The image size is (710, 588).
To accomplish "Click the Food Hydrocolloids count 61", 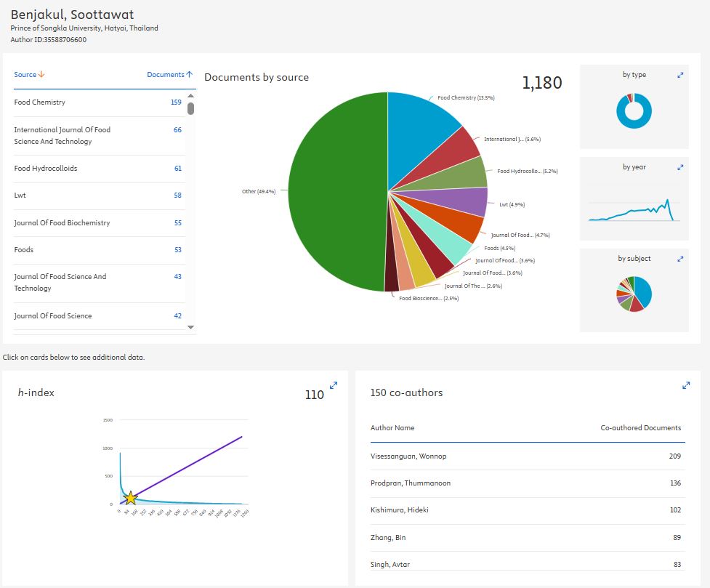I will (x=177, y=169).
